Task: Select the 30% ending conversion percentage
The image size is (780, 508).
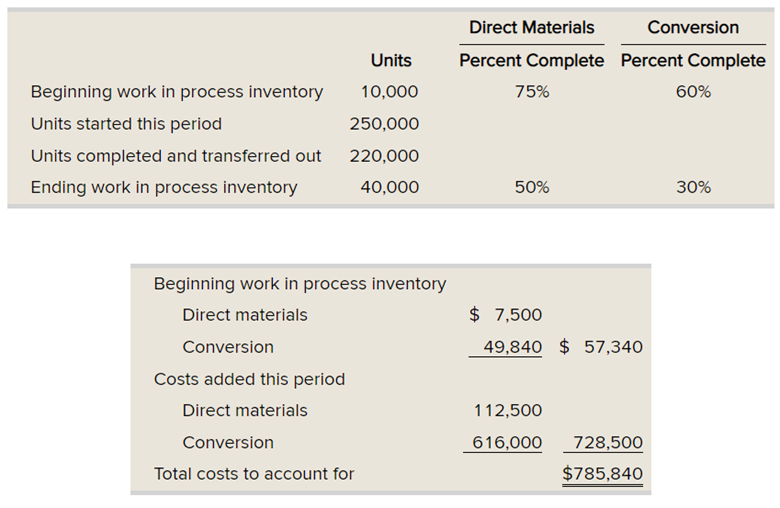Action: click(x=693, y=187)
